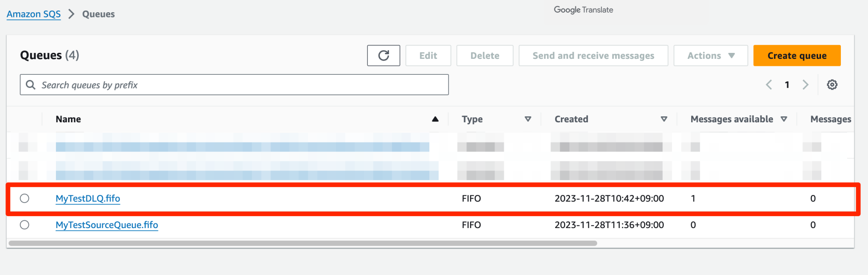
Task: Open the MyTestDLQ.fifo queue link
Action: [x=87, y=198]
